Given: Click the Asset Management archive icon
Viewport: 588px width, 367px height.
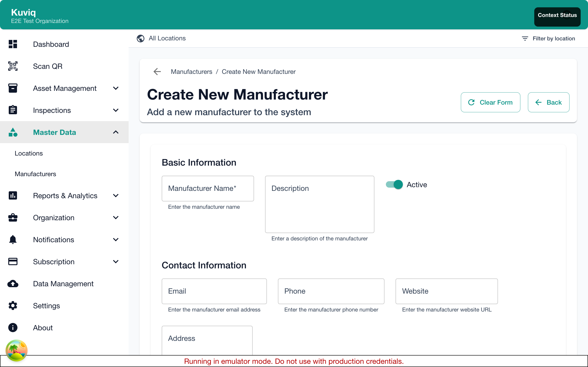Looking at the screenshot, I should coord(13,88).
